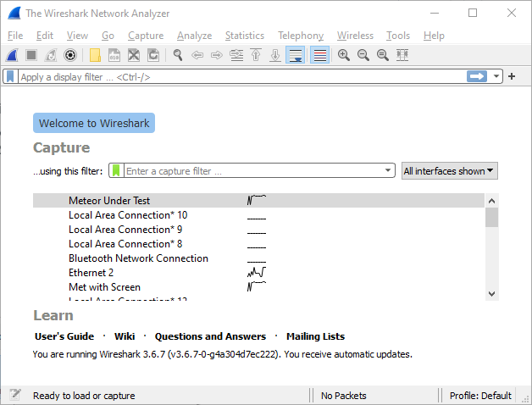532x405 pixels.
Task: Save this capture file toolbar icon
Action: pyautogui.click(x=114, y=55)
